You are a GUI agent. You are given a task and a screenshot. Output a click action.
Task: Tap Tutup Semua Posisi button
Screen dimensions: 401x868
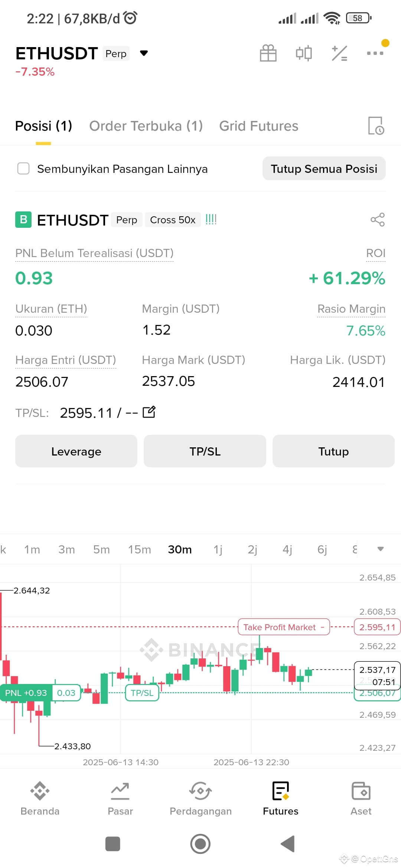click(324, 169)
